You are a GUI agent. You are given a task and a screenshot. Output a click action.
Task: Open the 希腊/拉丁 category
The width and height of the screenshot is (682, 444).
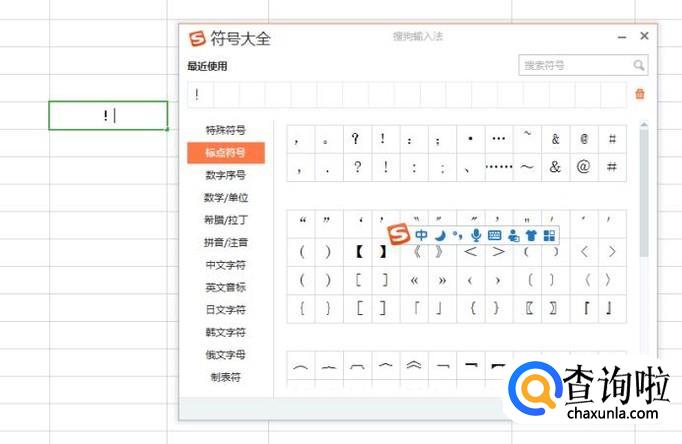click(225, 220)
